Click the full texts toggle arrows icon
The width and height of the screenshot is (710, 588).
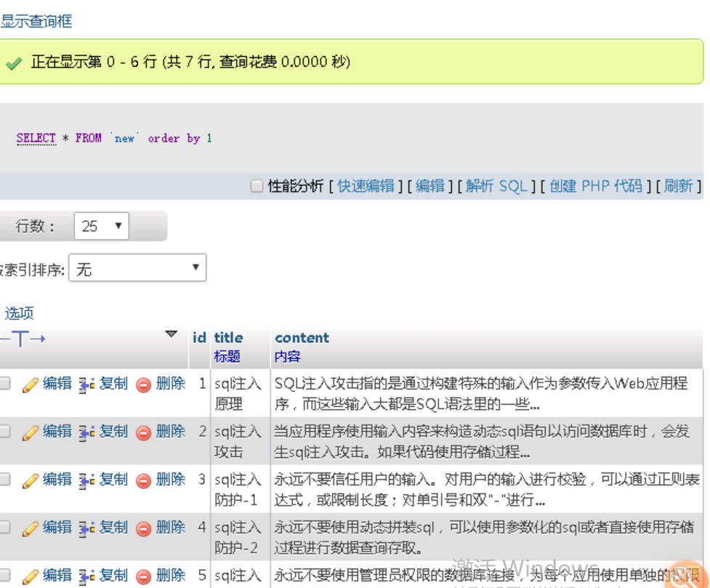click(x=23, y=339)
